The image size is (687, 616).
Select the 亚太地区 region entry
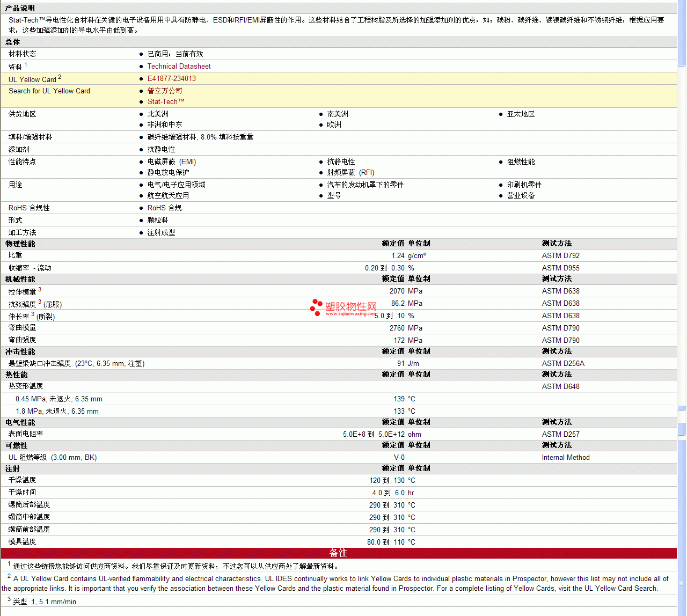coord(521,114)
